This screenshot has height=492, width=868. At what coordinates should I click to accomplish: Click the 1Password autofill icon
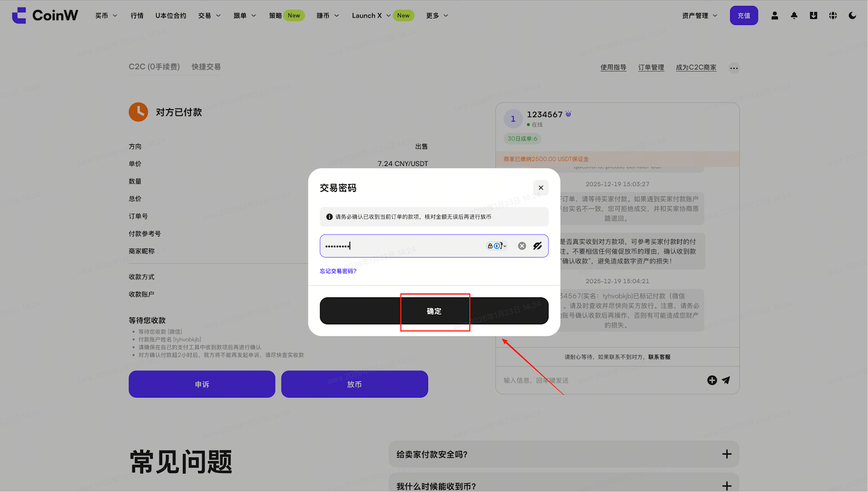point(496,246)
